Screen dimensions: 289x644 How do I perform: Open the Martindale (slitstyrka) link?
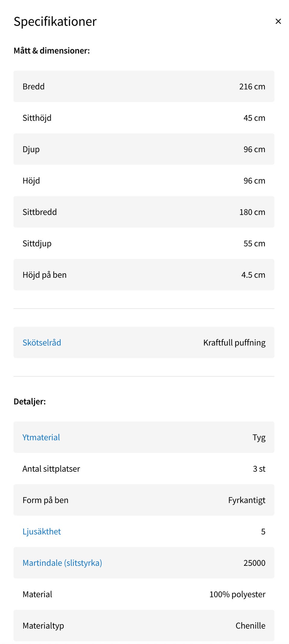pyautogui.click(x=62, y=563)
